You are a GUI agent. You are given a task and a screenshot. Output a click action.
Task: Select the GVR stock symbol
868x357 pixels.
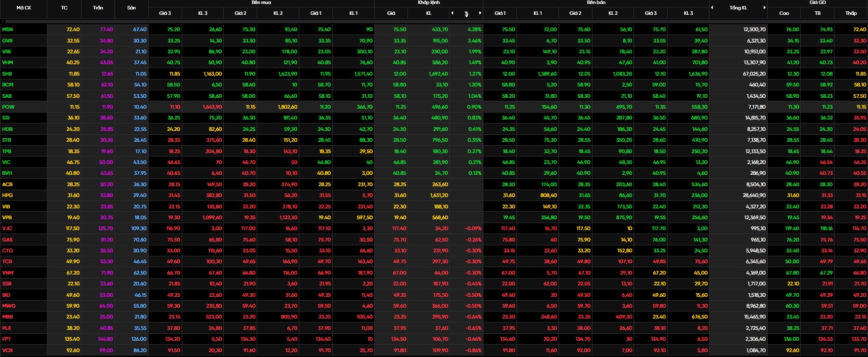click(7, 40)
